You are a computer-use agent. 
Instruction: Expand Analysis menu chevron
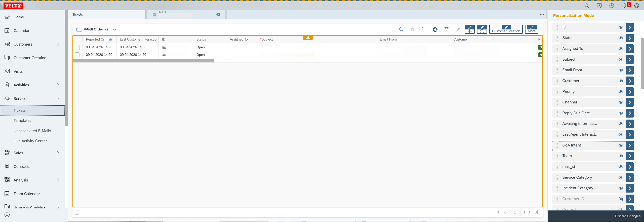click(58, 180)
